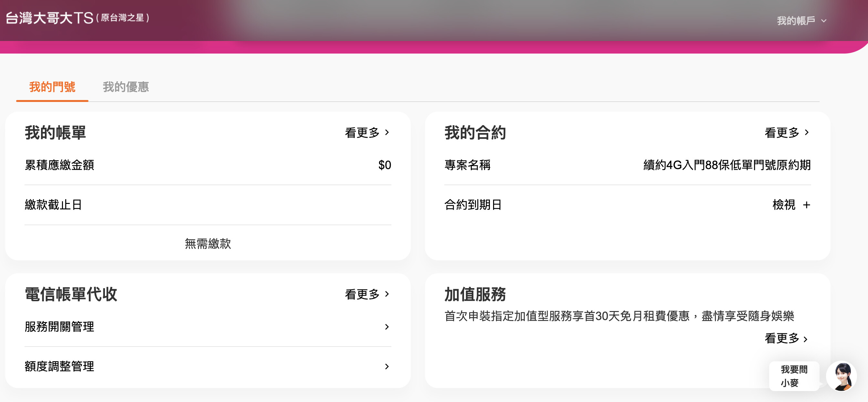Click the arrow on 額度調整管理 row
The width and height of the screenshot is (868, 402).
(x=387, y=366)
